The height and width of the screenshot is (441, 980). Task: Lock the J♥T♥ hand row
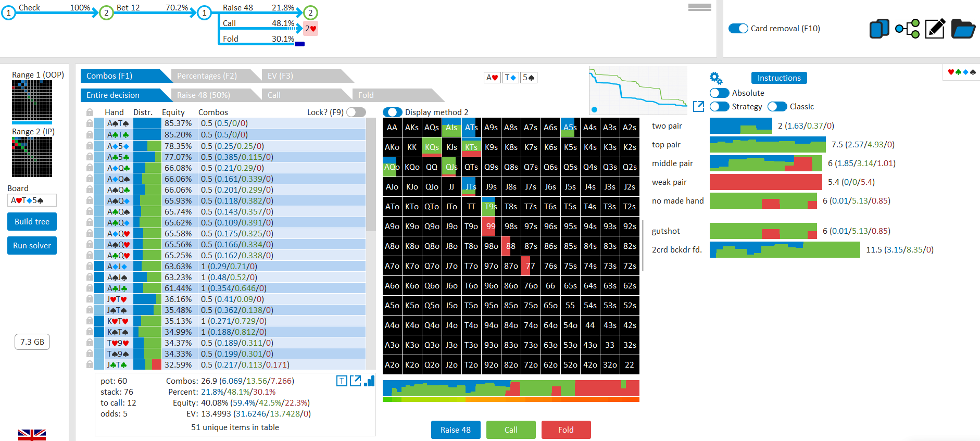coord(90,299)
